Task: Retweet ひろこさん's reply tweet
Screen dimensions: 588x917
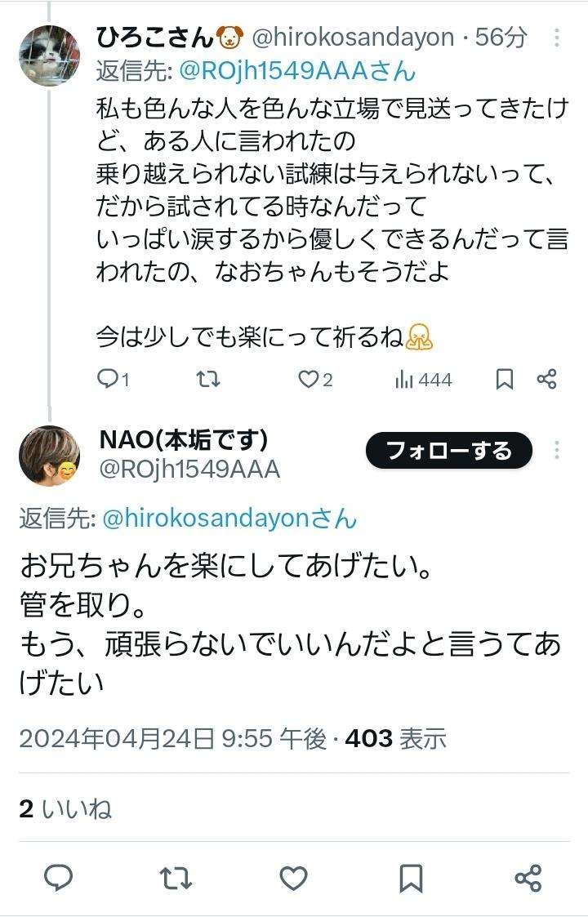Action: click(208, 379)
